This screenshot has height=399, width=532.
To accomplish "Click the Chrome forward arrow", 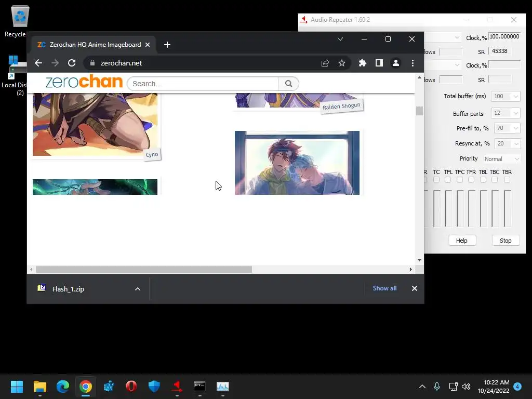I will point(55,63).
